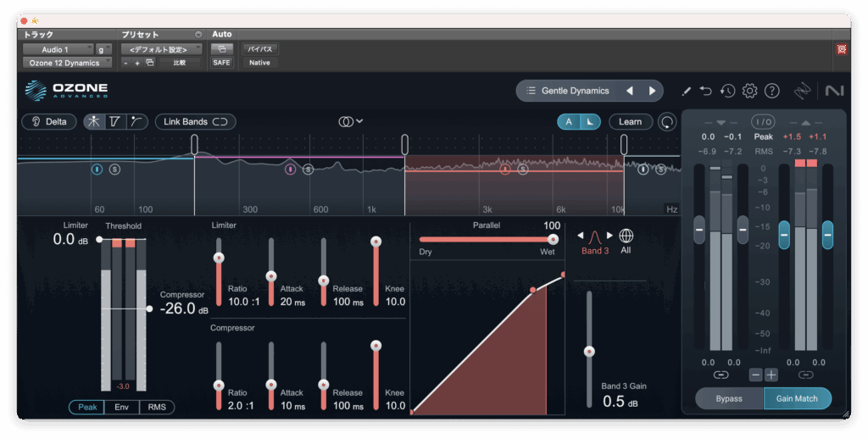The width and height of the screenshot is (868, 439).
Task: Toggle the Delta listen button
Action: pos(48,122)
